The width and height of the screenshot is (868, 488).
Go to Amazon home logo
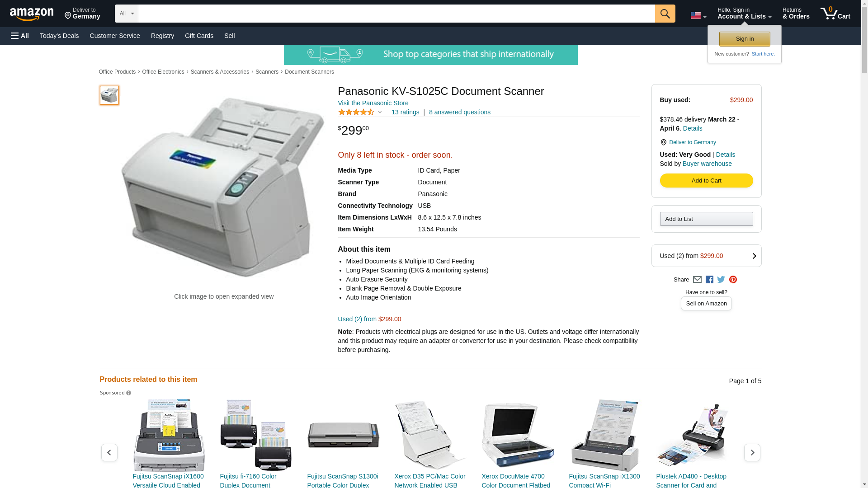(32, 14)
